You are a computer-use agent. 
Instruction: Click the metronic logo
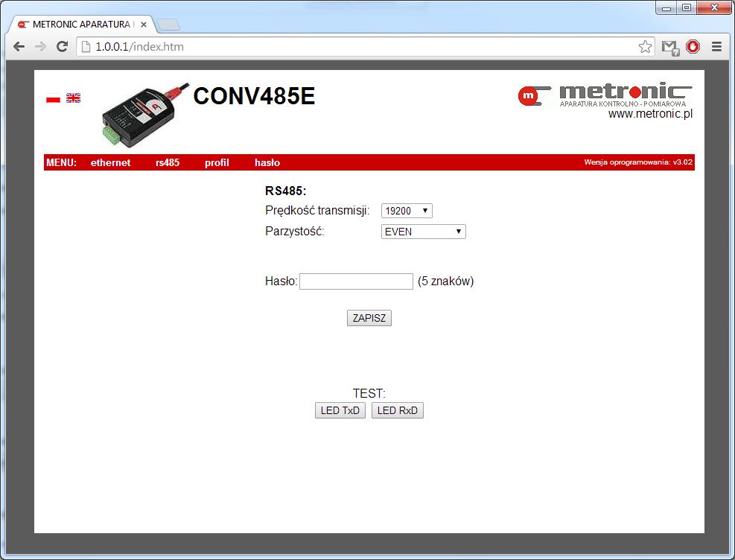605,95
